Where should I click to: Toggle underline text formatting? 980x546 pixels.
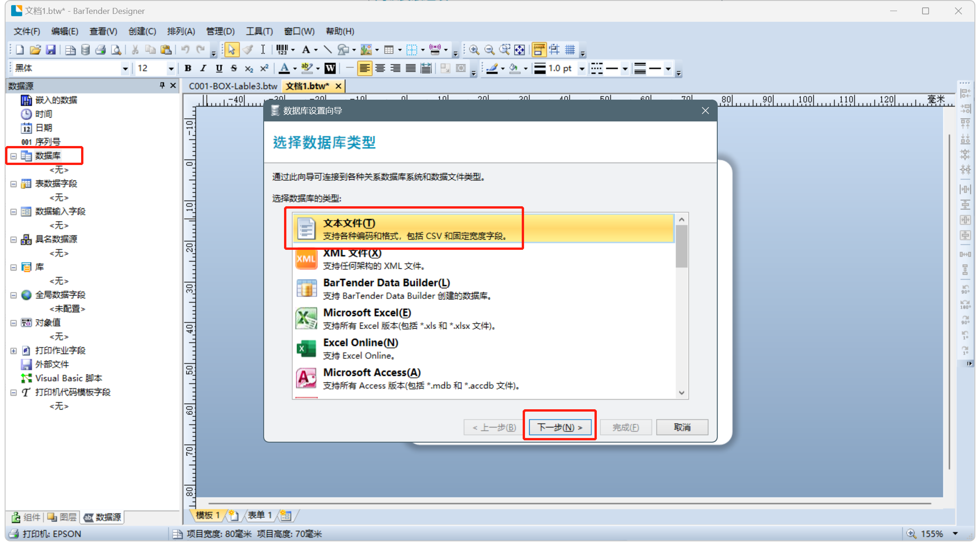tap(219, 69)
